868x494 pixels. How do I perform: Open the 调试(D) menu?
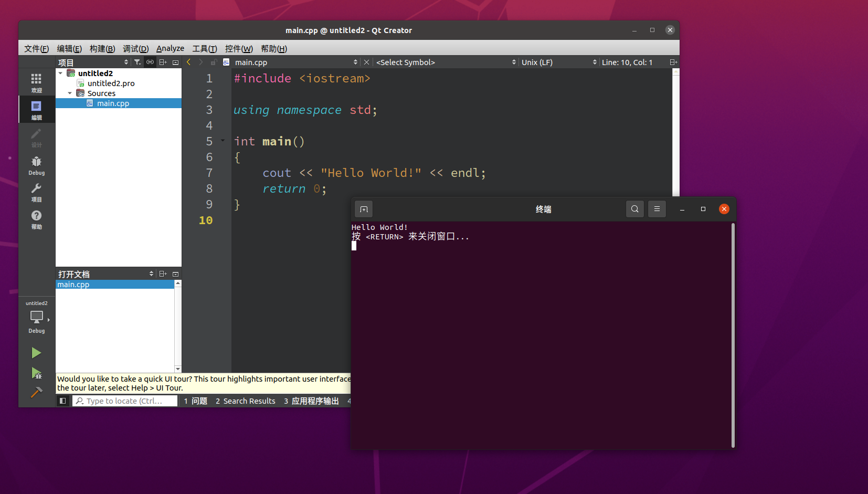click(x=135, y=48)
